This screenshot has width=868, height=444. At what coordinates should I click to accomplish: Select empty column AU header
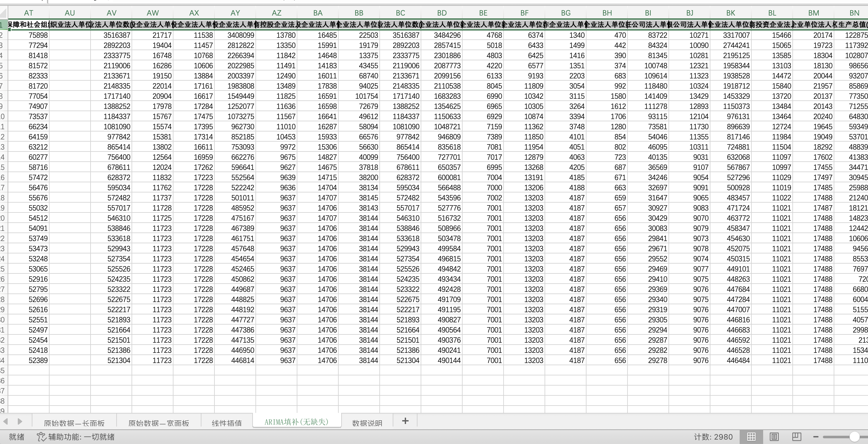click(70, 13)
